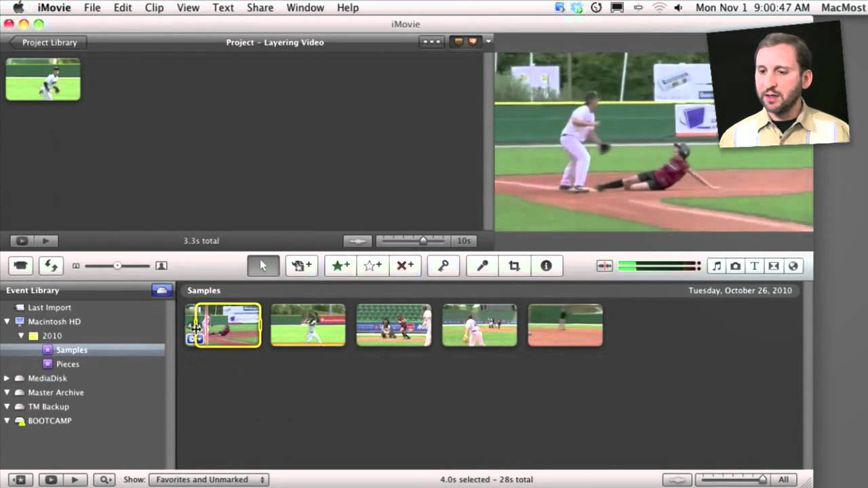Open the View menu

pyautogui.click(x=188, y=7)
